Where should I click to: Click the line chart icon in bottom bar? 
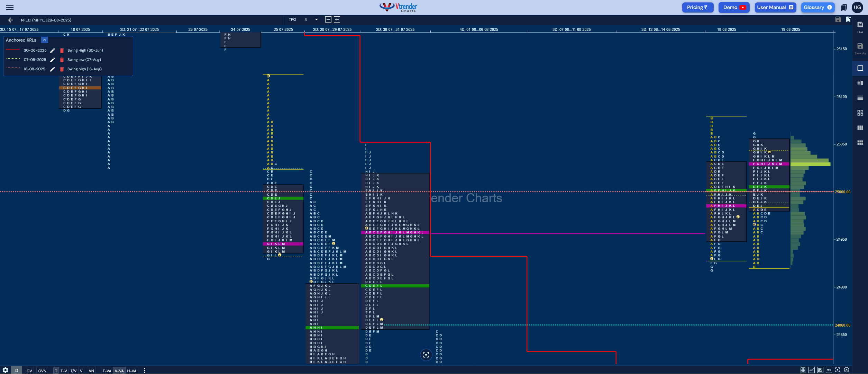click(x=812, y=370)
